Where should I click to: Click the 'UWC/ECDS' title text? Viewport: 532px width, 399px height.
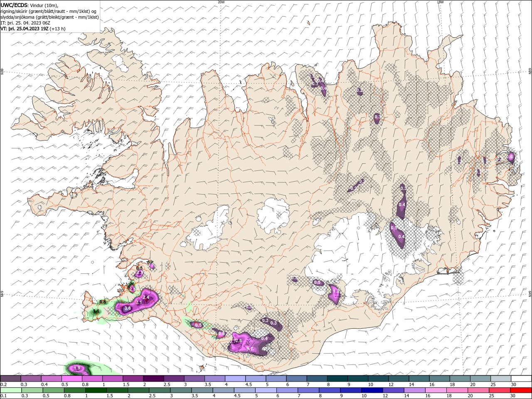[14, 5]
